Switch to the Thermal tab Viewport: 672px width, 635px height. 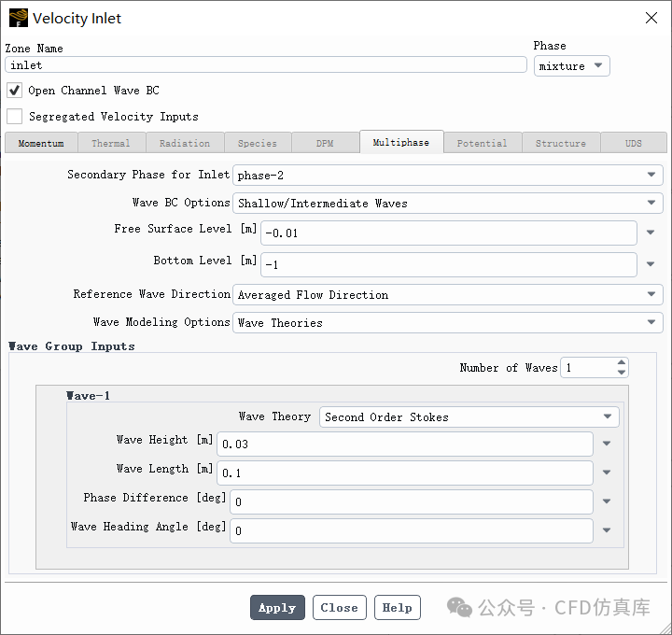[111, 143]
